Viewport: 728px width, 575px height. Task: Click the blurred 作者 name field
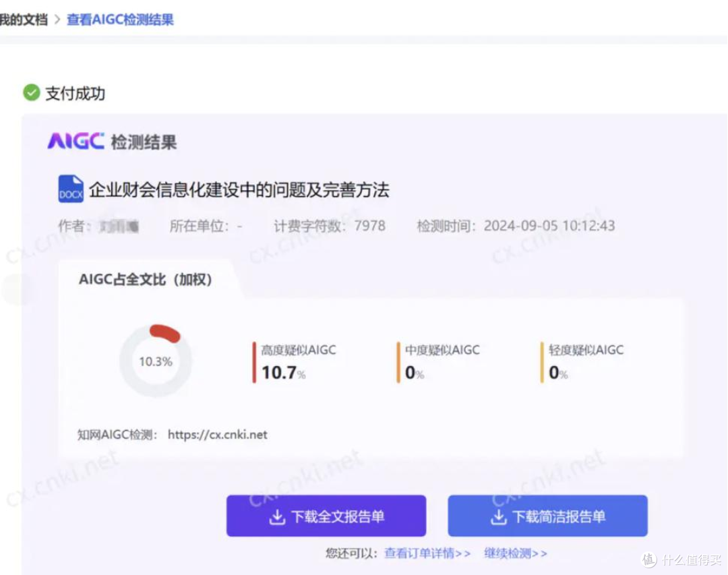point(119,226)
